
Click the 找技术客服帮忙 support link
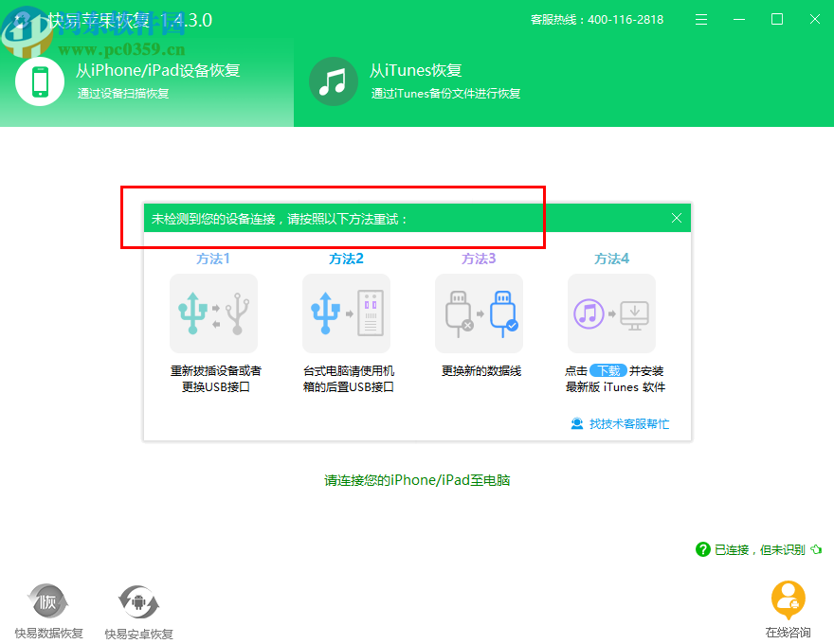pyautogui.click(x=628, y=424)
